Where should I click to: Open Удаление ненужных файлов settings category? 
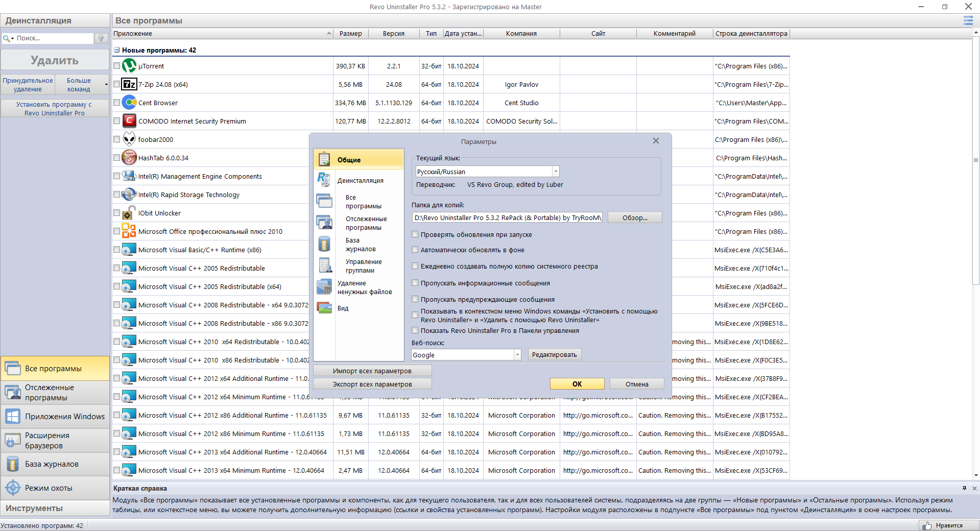click(x=365, y=287)
